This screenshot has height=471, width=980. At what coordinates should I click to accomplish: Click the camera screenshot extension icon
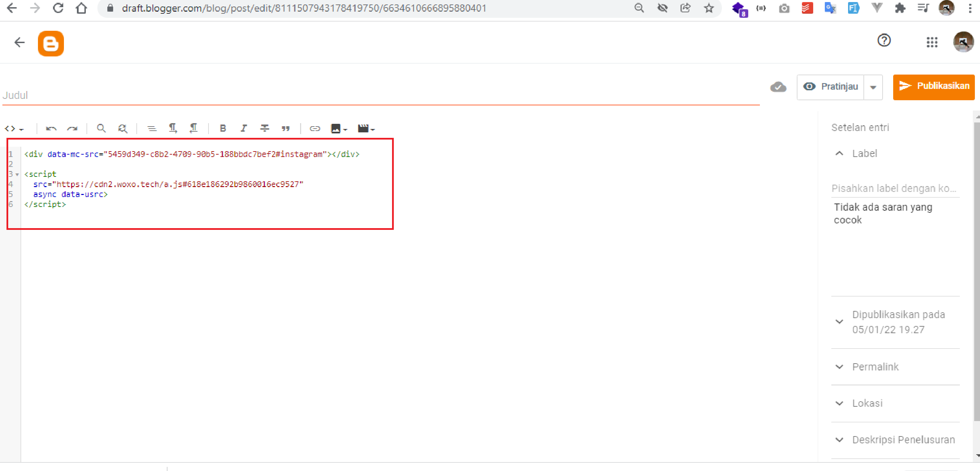coord(784,8)
